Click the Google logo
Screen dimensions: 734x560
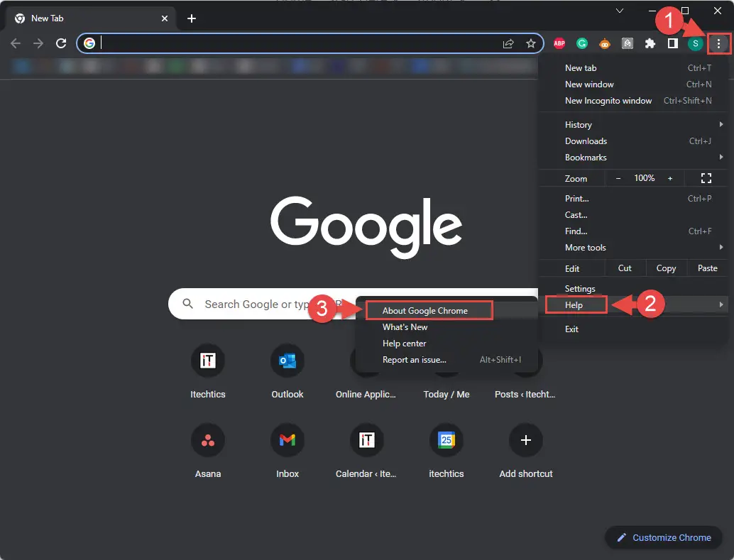coord(366,226)
